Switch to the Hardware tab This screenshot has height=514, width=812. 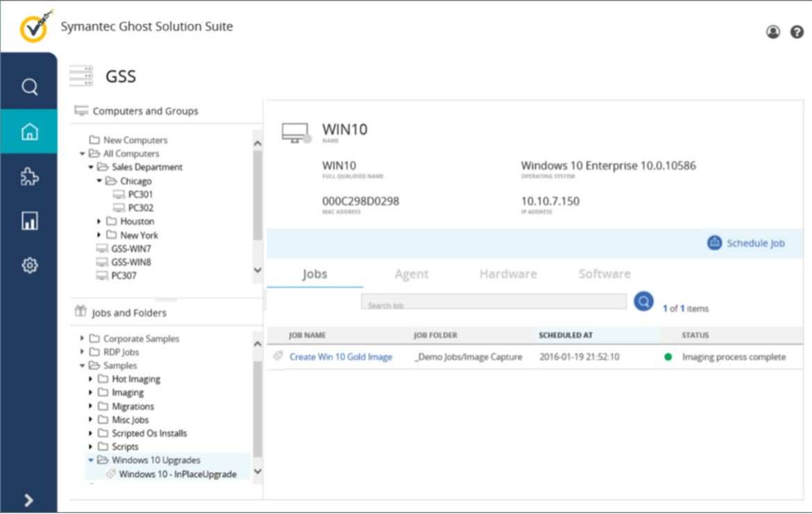pyautogui.click(x=507, y=273)
